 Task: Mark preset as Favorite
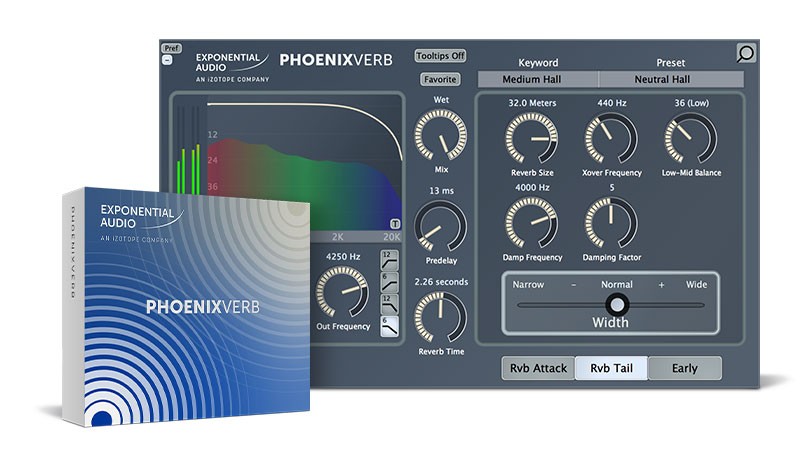[x=440, y=79]
